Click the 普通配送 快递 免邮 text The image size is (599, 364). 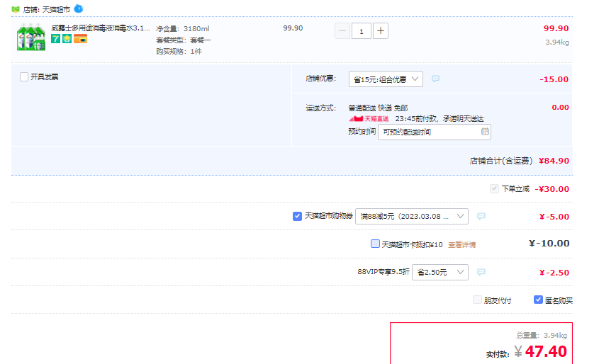point(379,108)
